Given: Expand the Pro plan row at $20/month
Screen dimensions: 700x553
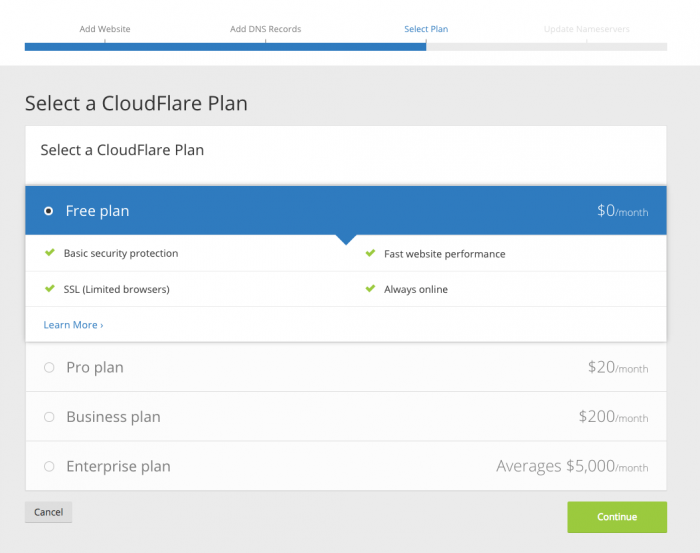Looking at the screenshot, I should pos(346,367).
